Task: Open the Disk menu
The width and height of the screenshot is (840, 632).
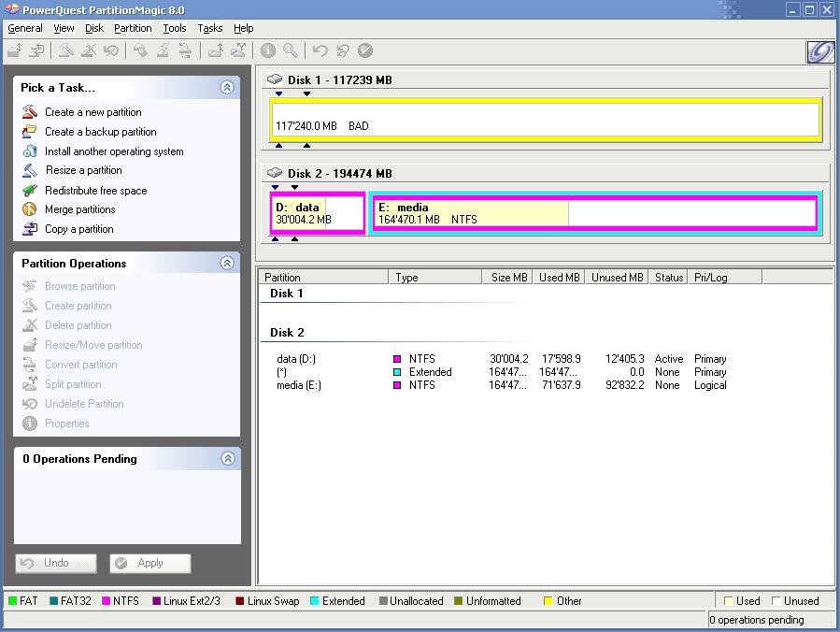Action: tap(94, 28)
